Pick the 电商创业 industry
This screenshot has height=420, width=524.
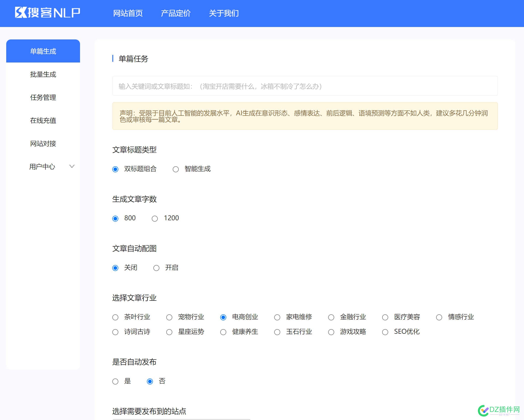click(x=223, y=317)
